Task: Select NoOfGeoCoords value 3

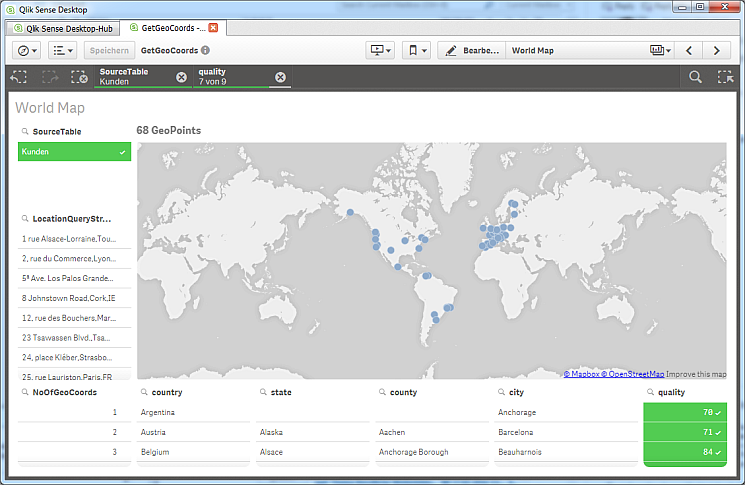Action: point(75,452)
